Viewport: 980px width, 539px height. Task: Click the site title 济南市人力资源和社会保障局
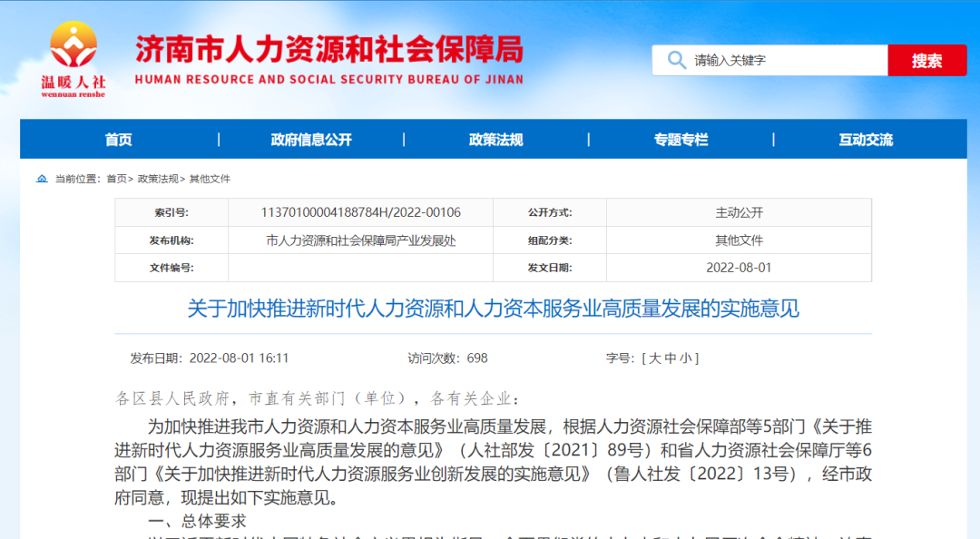click(329, 50)
